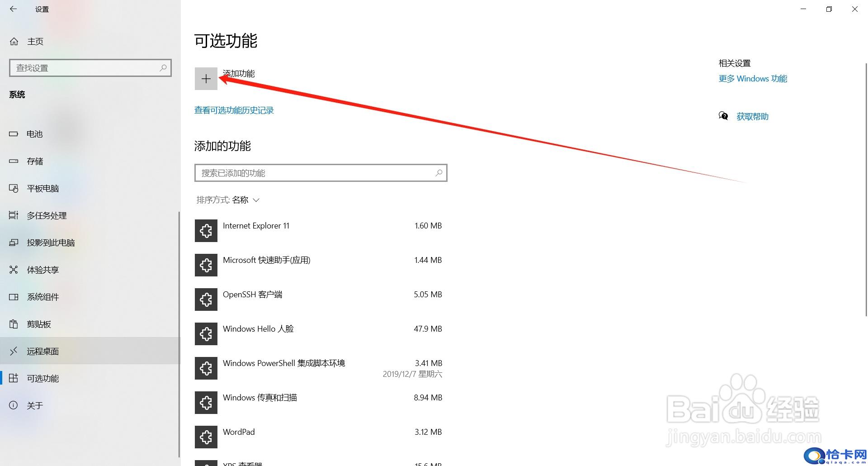Image resolution: width=868 pixels, height=466 pixels.
Task: Click the 1.60 MB size value
Action: pos(428,226)
